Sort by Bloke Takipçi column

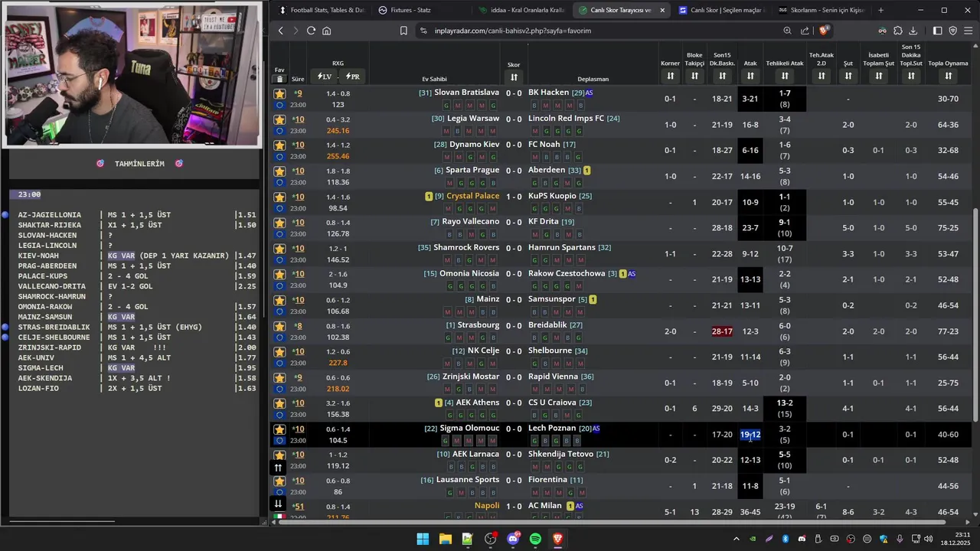coord(694,76)
